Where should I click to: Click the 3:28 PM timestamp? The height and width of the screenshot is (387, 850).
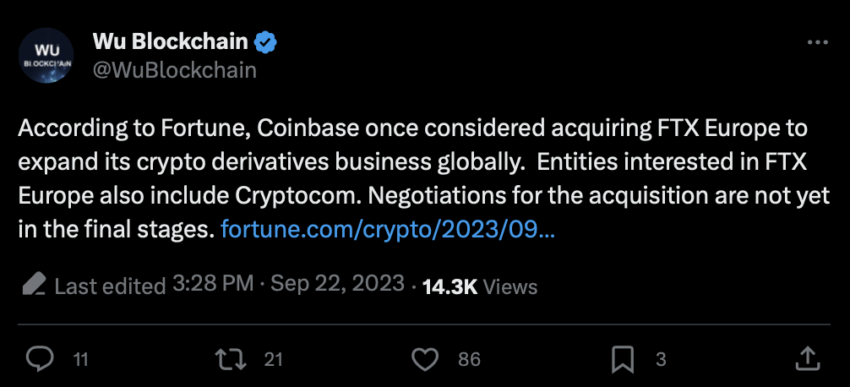(x=213, y=283)
